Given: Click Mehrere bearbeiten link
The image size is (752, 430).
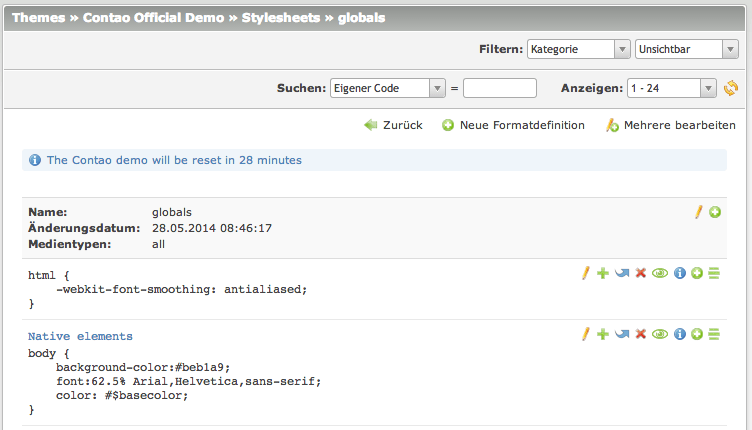Looking at the screenshot, I should point(670,125).
